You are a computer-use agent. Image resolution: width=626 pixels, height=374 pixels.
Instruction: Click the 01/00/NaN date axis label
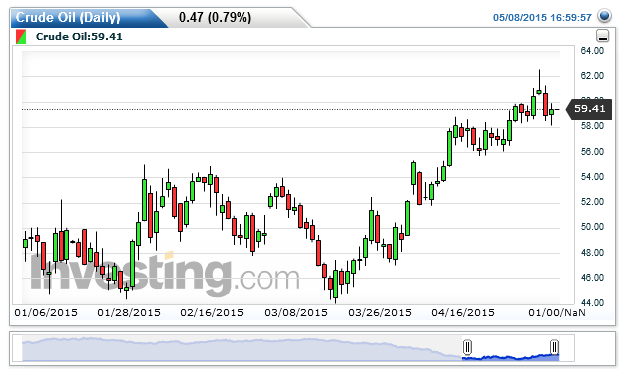pyautogui.click(x=557, y=313)
